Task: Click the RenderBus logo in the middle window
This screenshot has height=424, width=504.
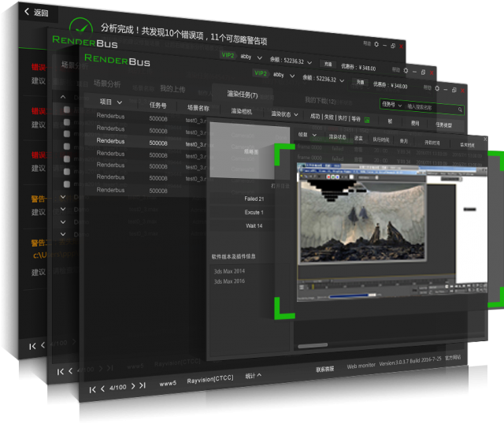Action: (85, 42)
